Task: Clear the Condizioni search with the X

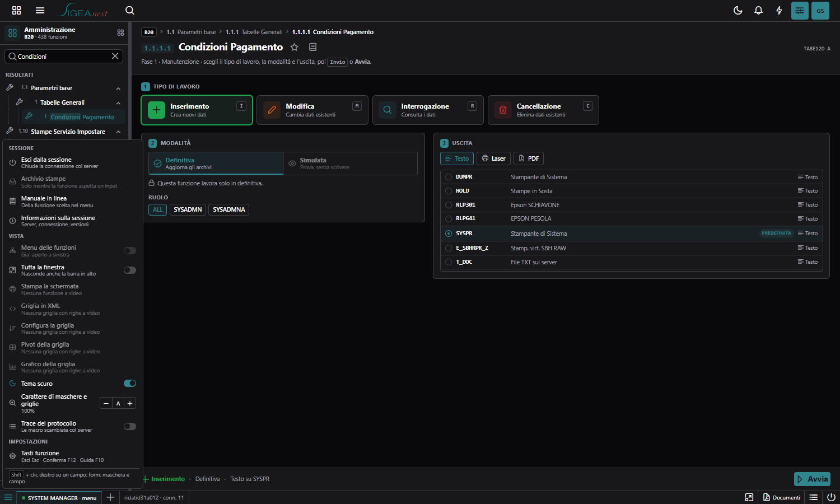Action: 115,56
